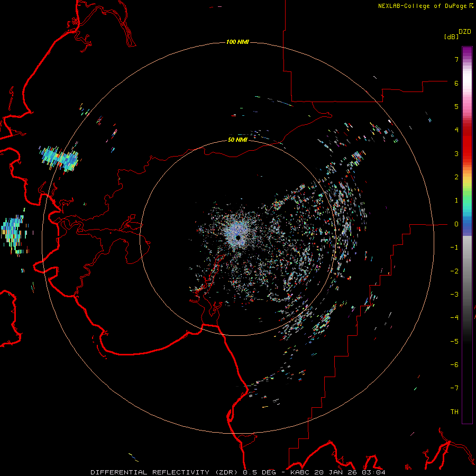
Task: Click the "50 NMI" range ring label
Action: point(237,140)
